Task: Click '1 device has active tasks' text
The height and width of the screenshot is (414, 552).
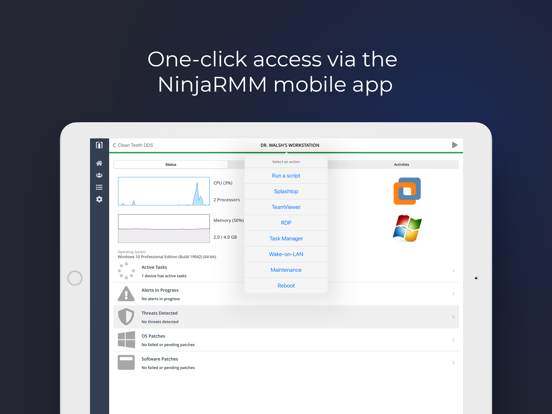Action: 164,276
